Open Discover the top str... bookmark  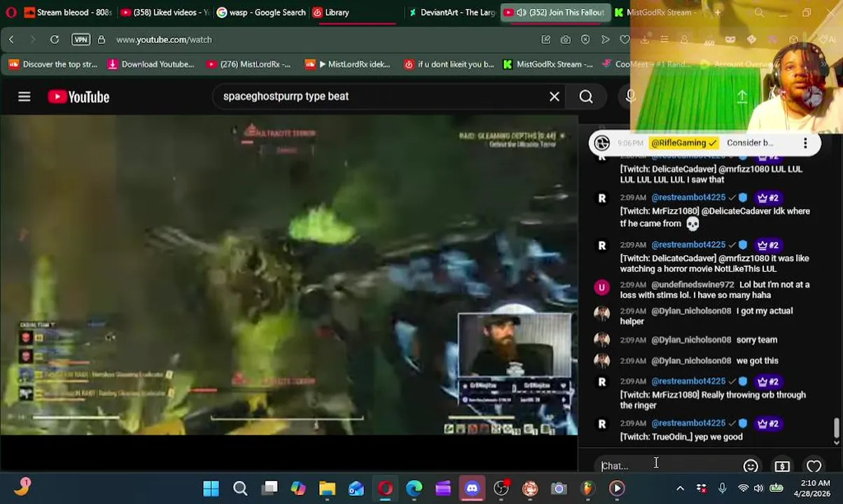[x=53, y=64]
